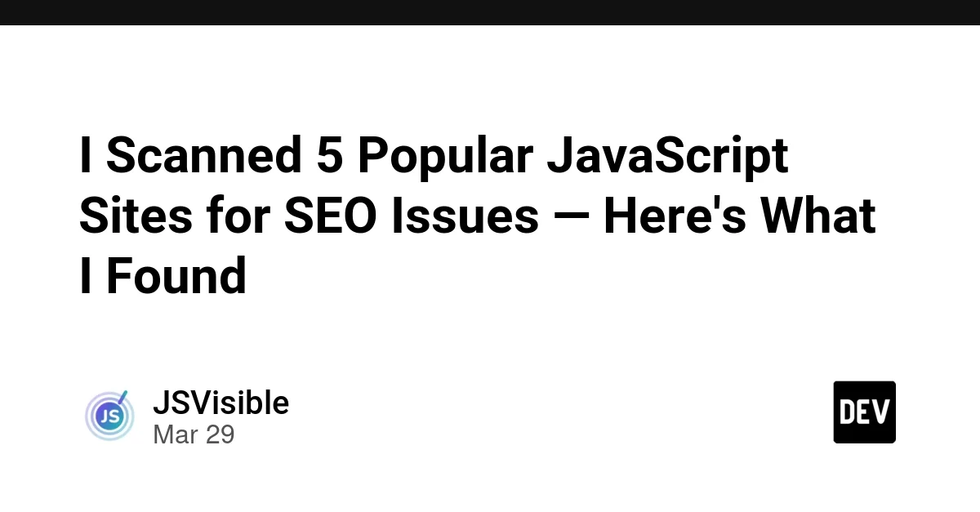Click the Mar 29 publish date
This screenshot has width=980, height=512.
[194, 434]
